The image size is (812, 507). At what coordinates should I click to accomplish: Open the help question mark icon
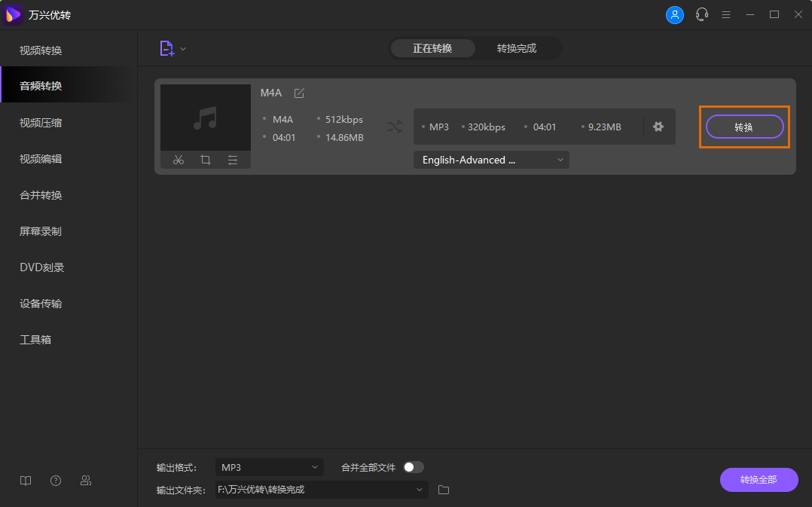coord(56,481)
